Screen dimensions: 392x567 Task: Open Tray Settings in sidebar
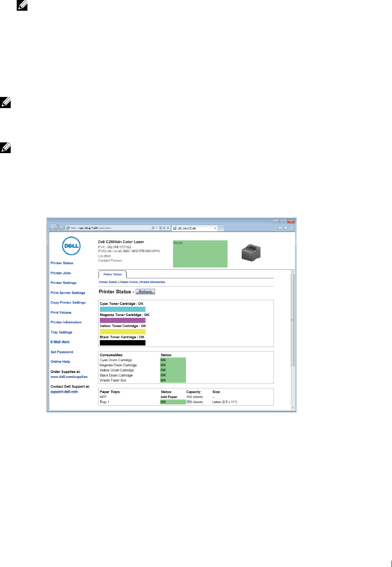click(x=61, y=332)
